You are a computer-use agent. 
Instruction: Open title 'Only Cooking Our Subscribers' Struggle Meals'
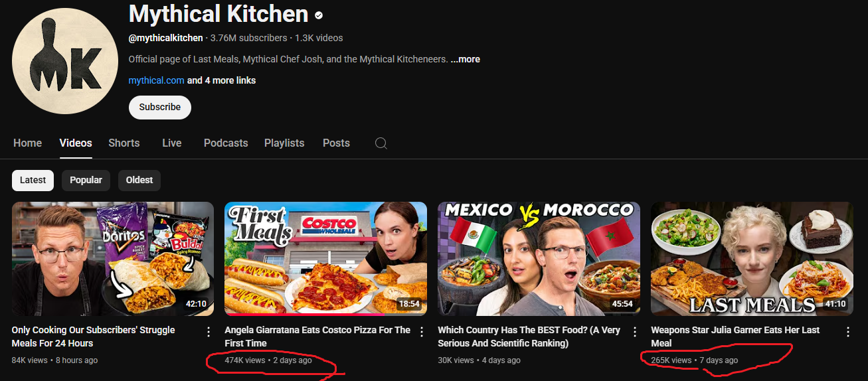[x=94, y=337]
